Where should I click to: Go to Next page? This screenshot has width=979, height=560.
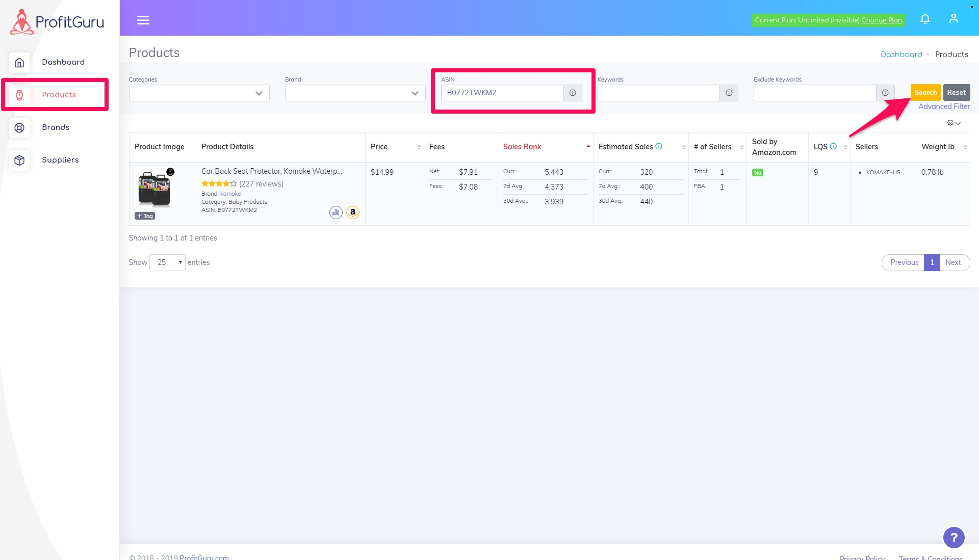[x=954, y=262]
